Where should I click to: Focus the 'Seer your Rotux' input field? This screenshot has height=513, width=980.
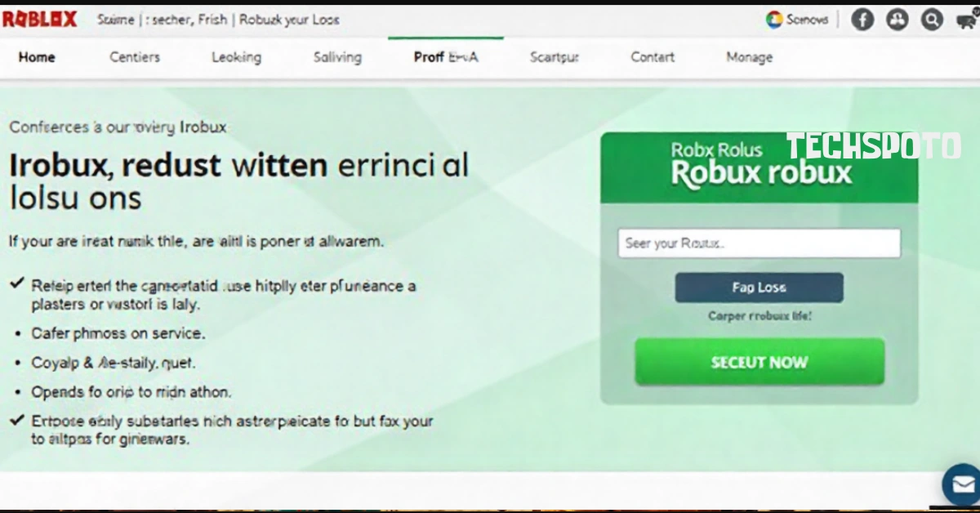759,243
